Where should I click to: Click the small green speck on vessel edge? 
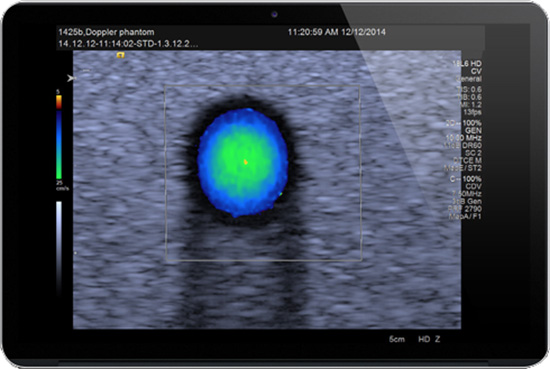click(281, 194)
